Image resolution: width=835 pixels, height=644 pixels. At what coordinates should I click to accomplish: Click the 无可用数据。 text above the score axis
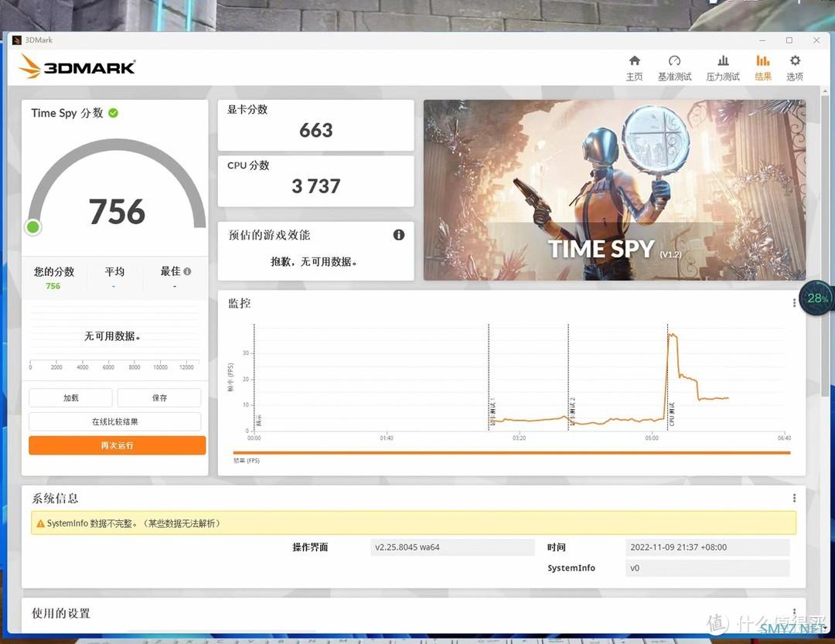pos(112,336)
